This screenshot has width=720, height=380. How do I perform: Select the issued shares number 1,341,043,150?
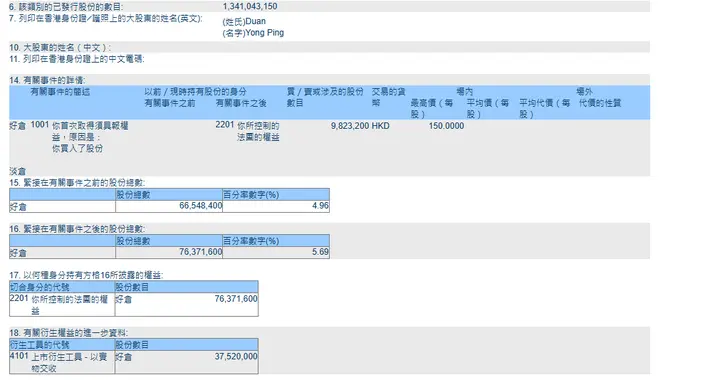(250, 6)
